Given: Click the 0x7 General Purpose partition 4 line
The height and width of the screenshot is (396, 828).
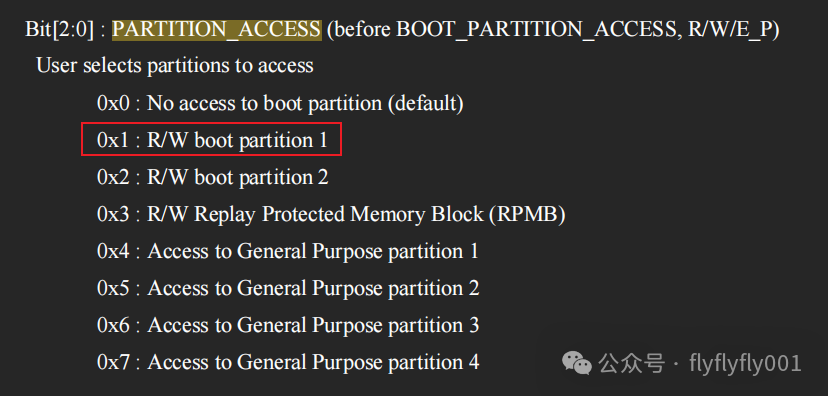Looking at the screenshot, I should pos(288,362).
